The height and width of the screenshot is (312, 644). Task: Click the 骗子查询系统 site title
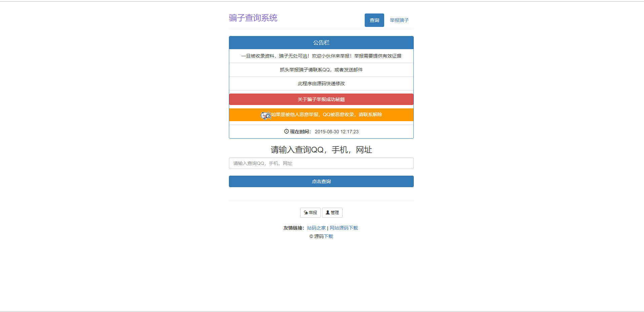pyautogui.click(x=253, y=18)
